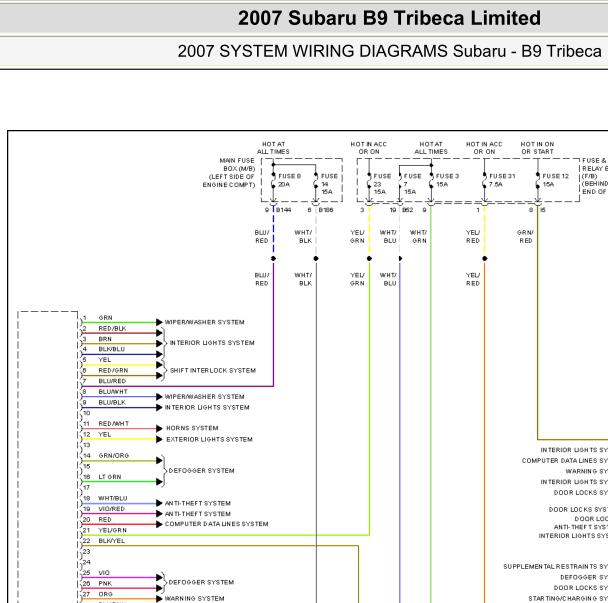The height and width of the screenshot is (603, 608).
Task: Click the "FUSE 3 15A" label
Action: click(x=447, y=180)
